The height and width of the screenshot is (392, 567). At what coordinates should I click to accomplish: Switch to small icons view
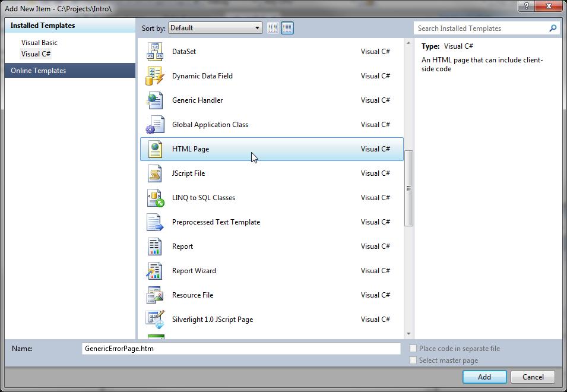[x=273, y=28]
